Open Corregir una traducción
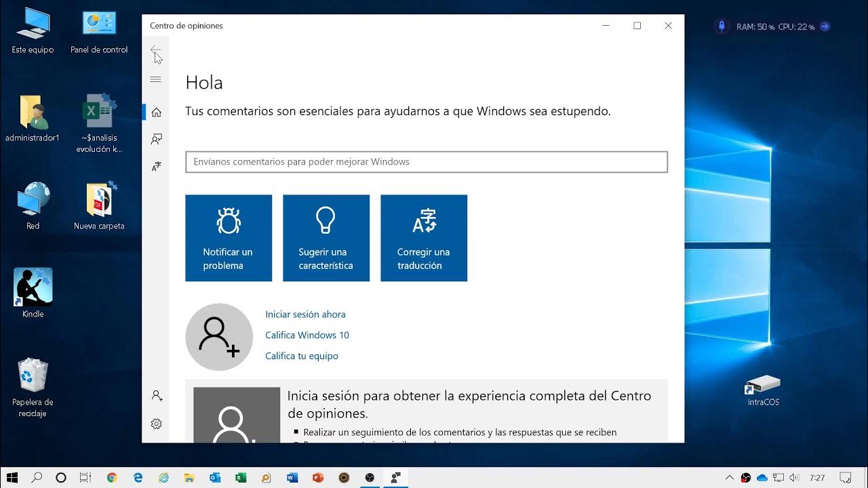This screenshot has height=488, width=868. 424,238
